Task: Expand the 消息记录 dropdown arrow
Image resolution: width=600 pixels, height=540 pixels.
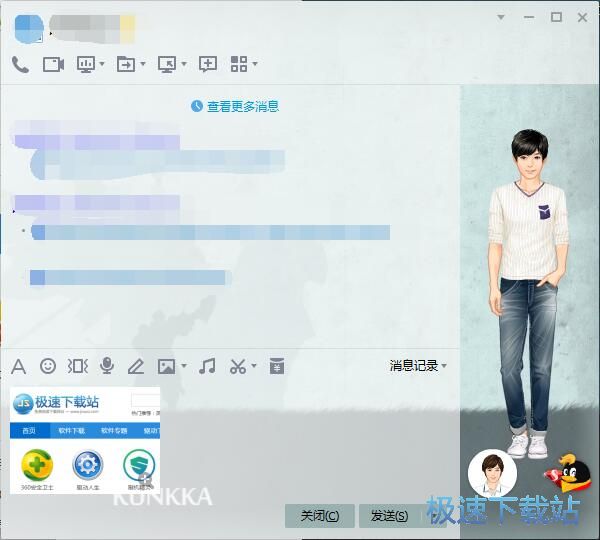Action: tap(444, 366)
